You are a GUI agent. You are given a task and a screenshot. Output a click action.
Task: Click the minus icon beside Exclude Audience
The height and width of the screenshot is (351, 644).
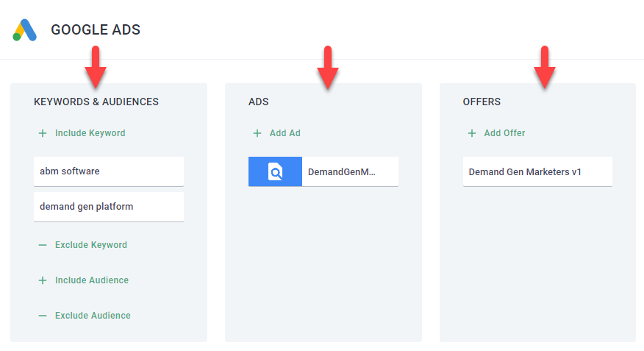coord(43,316)
